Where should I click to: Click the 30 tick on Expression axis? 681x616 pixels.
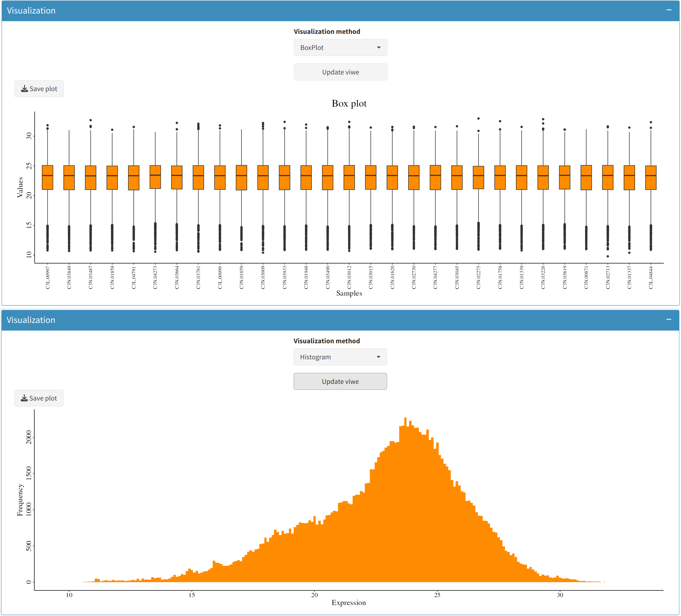tap(560, 595)
